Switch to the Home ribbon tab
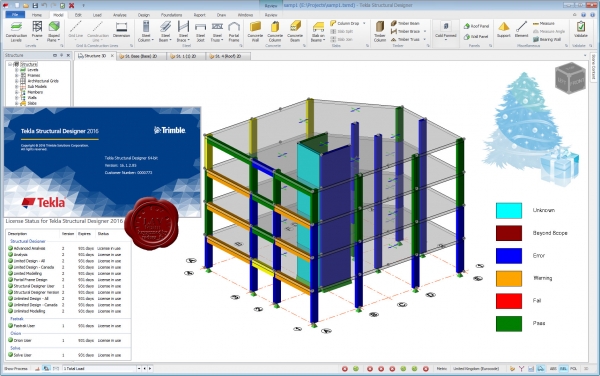 point(37,15)
